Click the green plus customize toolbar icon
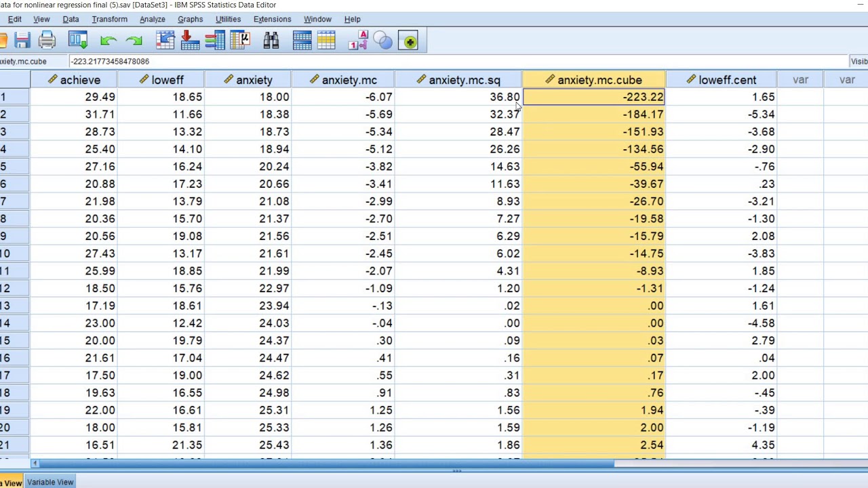Image resolution: width=868 pixels, height=488 pixels. 410,41
